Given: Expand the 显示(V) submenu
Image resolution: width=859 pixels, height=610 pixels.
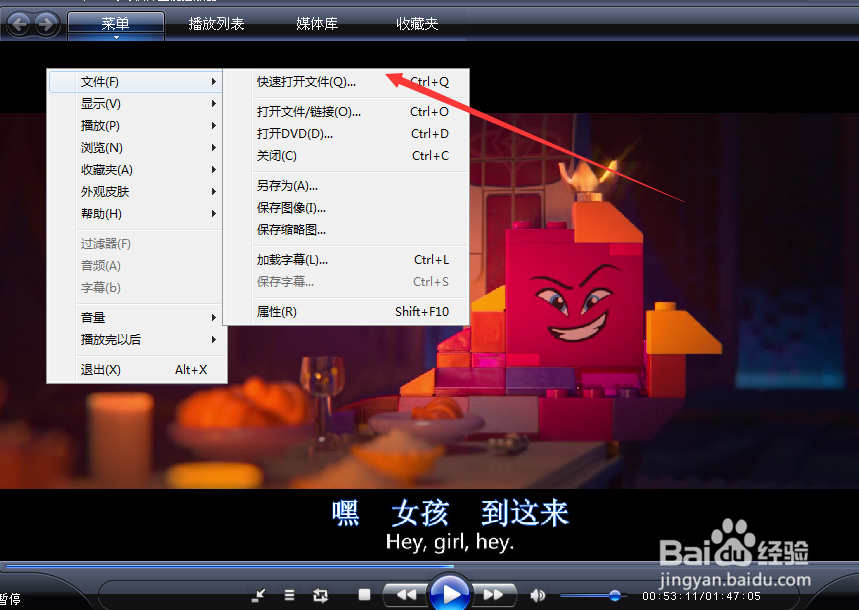Looking at the screenshot, I should tap(135, 104).
